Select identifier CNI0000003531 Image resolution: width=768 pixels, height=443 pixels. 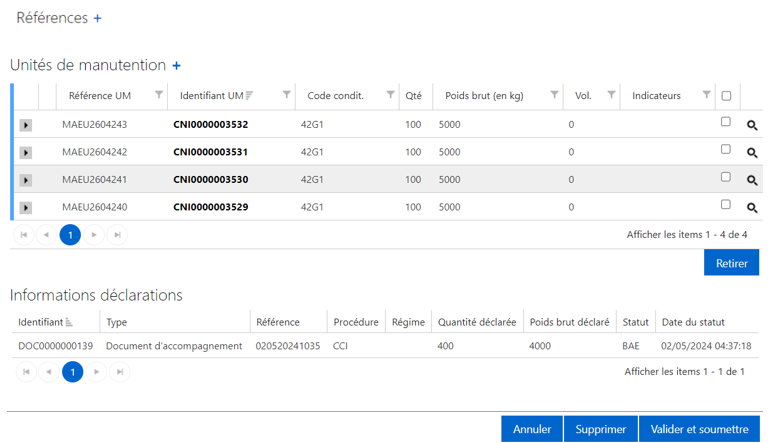[x=211, y=152]
